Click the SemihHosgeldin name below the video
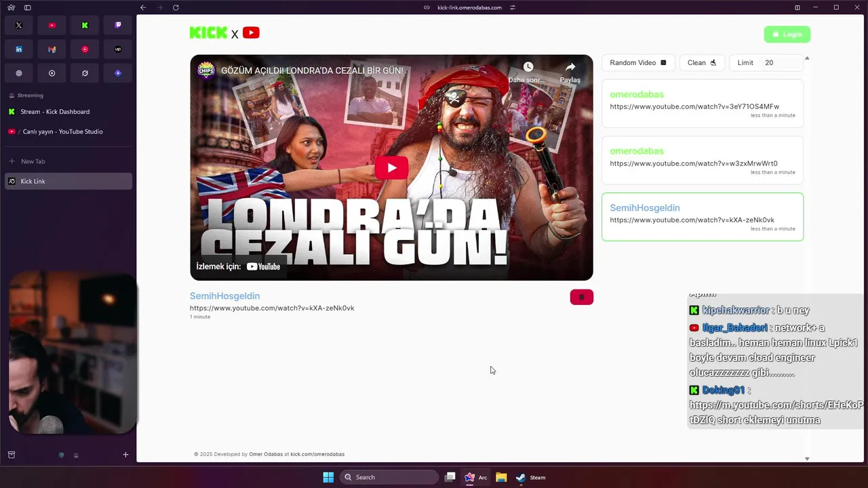The height and width of the screenshot is (488, 868). pyautogui.click(x=224, y=296)
